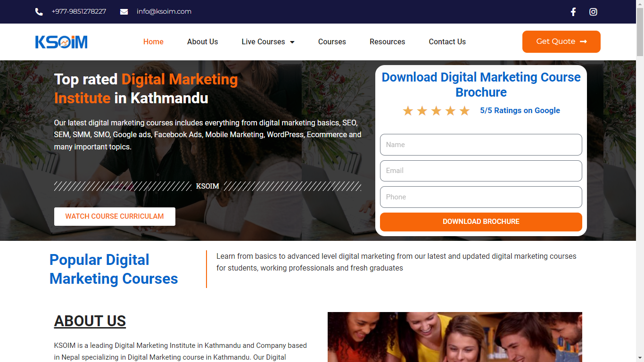Click the phone handset icon in top bar
The width and height of the screenshot is (644, 362).
(39, 12)
